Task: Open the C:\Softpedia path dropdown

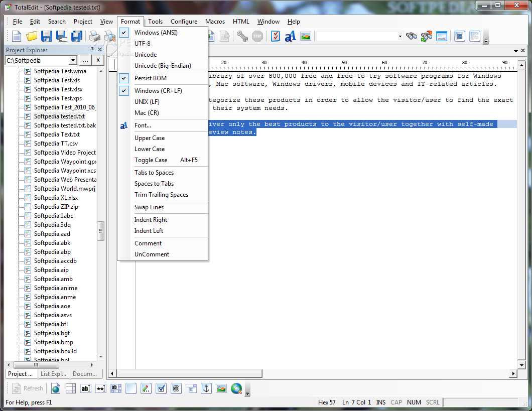Action: (x=73, y=60)
